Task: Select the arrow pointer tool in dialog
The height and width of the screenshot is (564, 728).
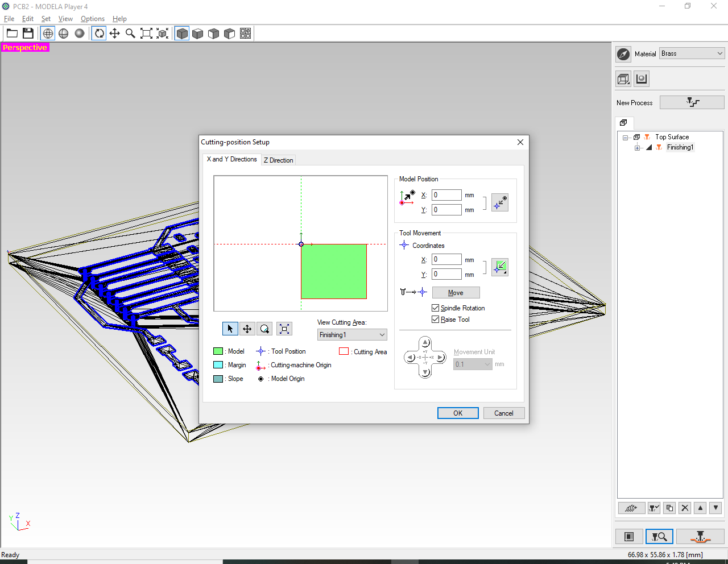Action: pyautogui.click(x=230, y=329)
